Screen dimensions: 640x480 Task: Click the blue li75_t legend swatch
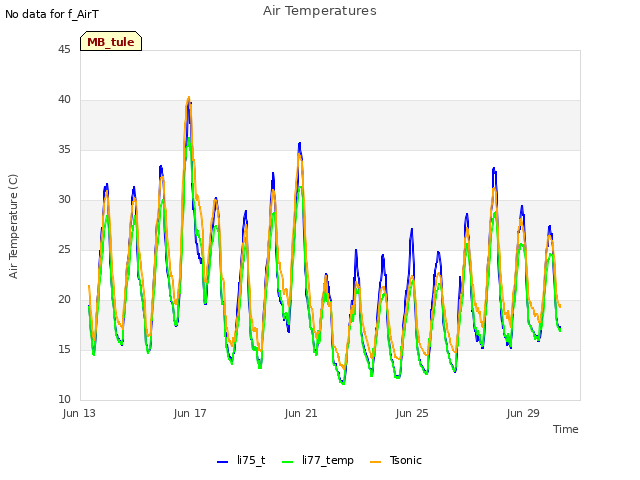point(222,462)
